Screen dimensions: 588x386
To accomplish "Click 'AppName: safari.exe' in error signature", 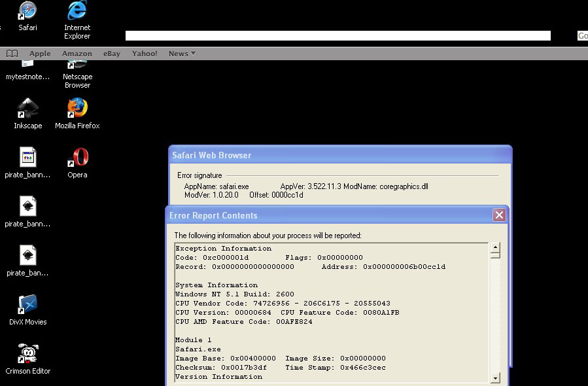I will point(216,186).
